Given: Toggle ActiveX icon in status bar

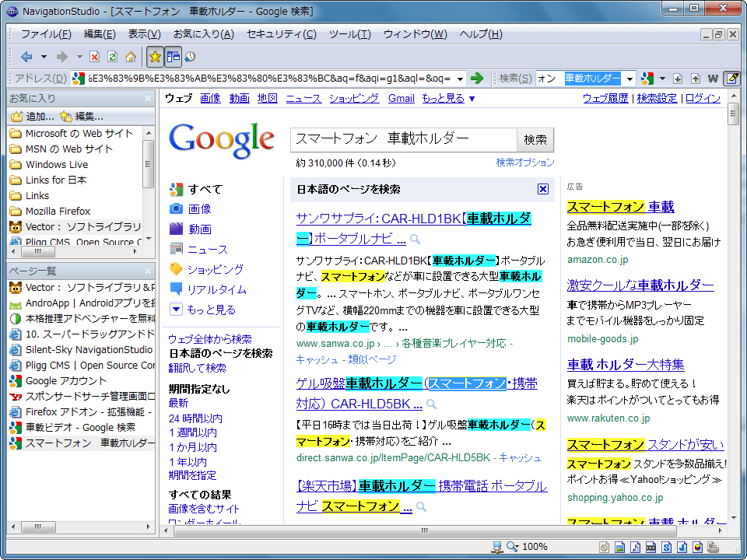Looking at the screenshot, I should [x=698, y=547].
